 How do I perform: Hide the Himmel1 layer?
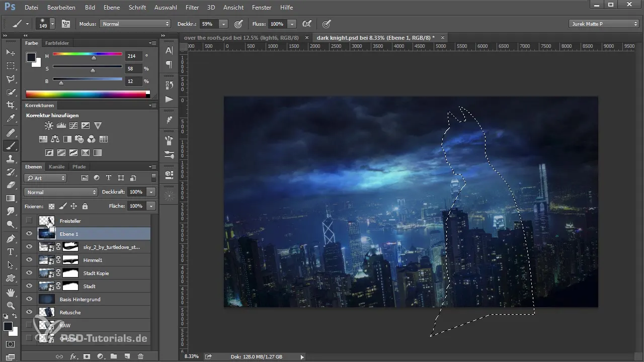click(29, 260)
